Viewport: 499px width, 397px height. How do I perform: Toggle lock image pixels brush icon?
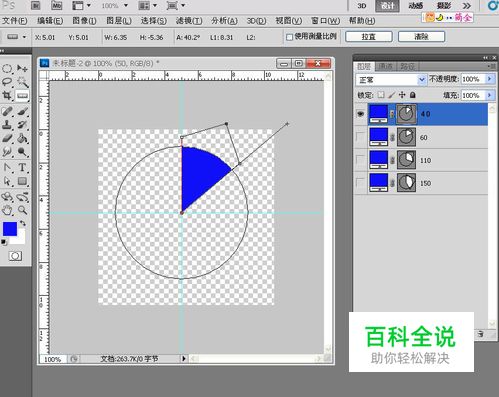tap(392, 95)
